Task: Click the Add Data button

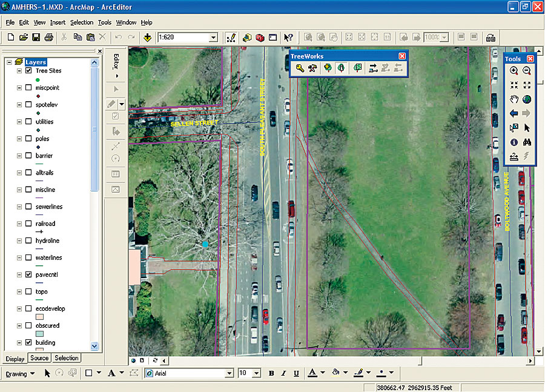Action: tap(148, 38)
